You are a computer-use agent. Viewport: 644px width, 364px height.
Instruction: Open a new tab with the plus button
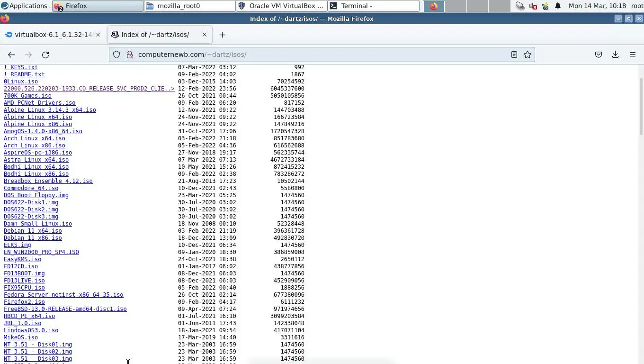pos(222,35)
